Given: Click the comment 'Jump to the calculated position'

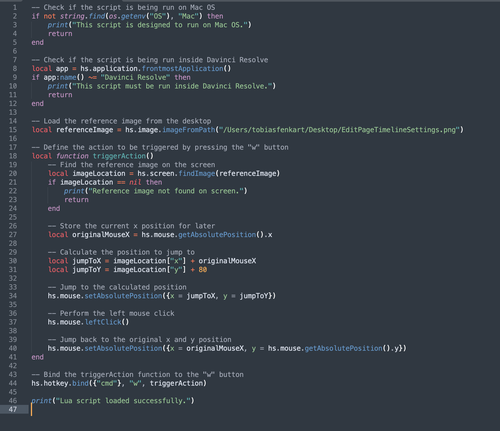Looking at the screenshot, I should tap(117, 287).
